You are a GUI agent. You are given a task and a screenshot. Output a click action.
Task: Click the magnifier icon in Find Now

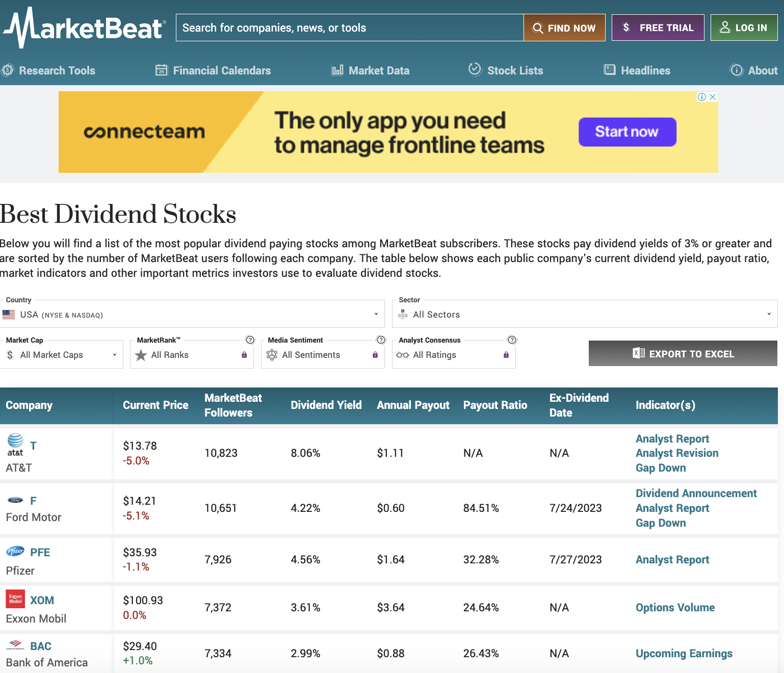click(x=537, y=28)
